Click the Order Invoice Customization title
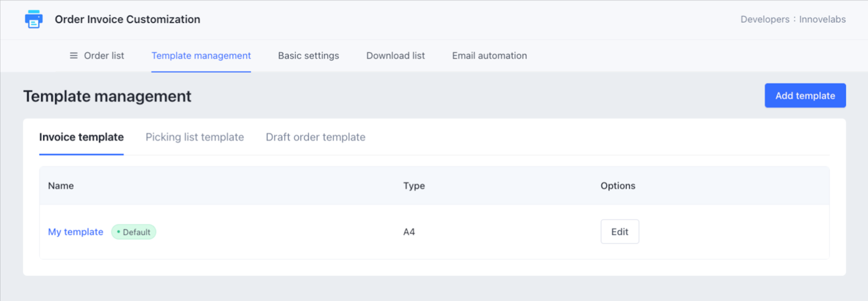The image size is (868, 301). pyautogui.click(x=127, y=20)
